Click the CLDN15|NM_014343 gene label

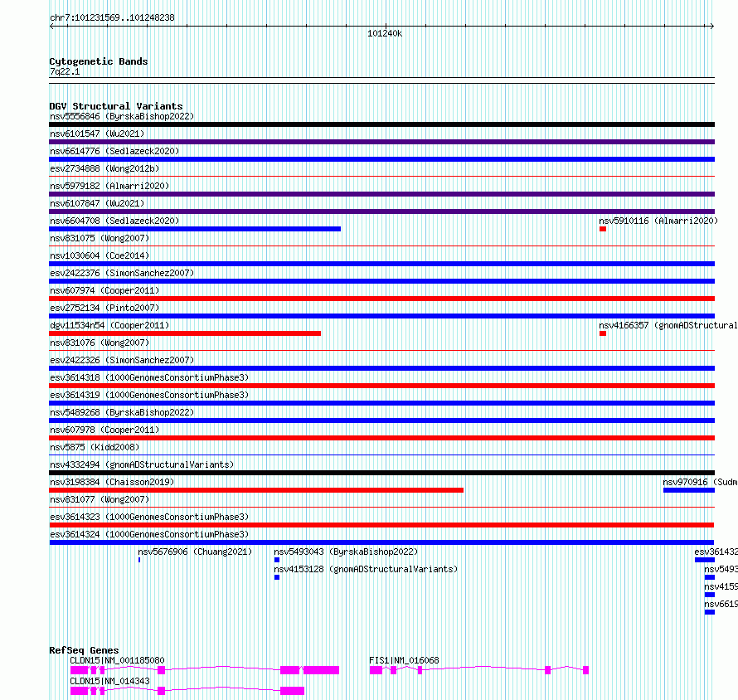pyautogui.click(x=109, y=681)
